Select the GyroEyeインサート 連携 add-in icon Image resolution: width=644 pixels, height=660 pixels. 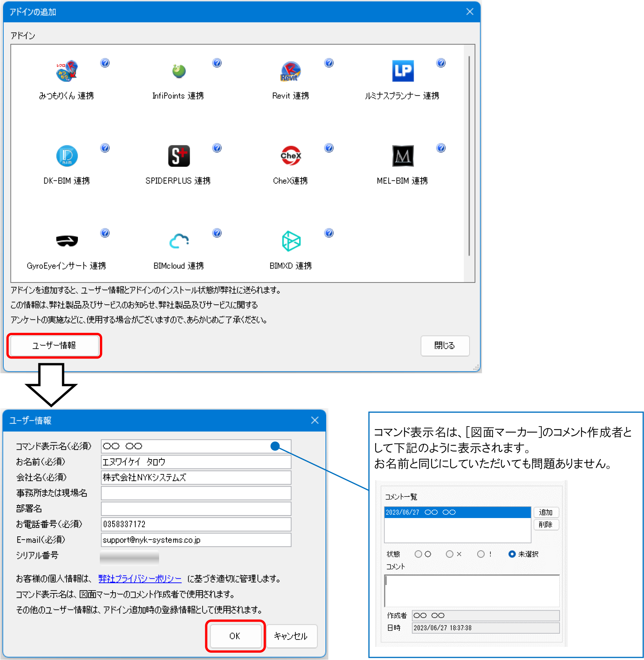[67, 241]
